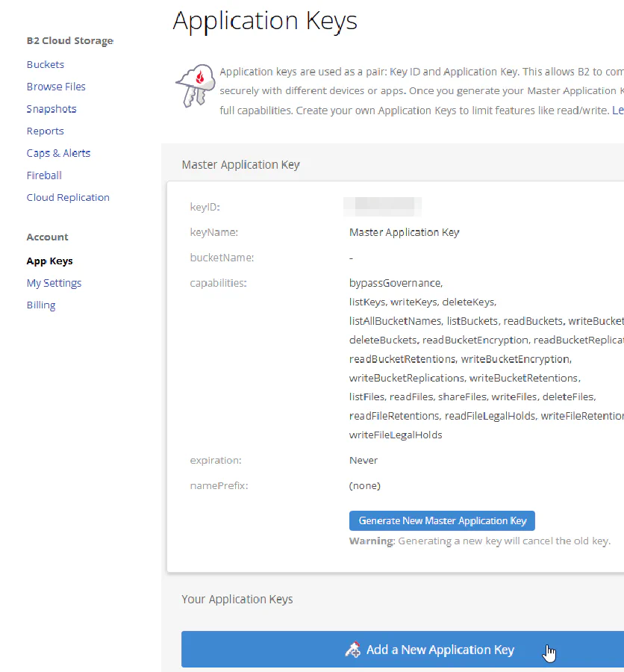Navigate to Reports
624x672 pixels.
click(x=46, y=131)
